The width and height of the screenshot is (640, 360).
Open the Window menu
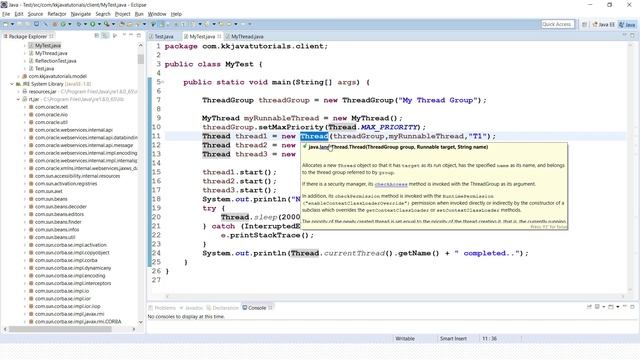(157, 14)
